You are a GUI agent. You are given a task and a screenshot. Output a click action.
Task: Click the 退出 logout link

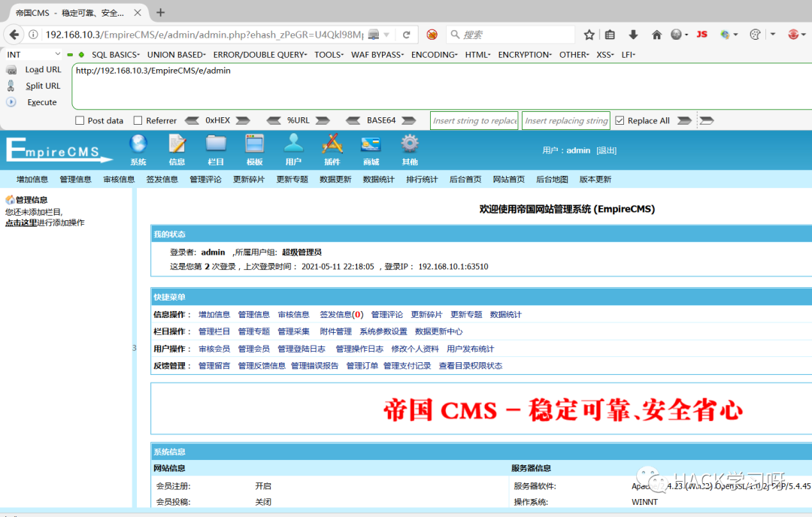click(607, 150)
